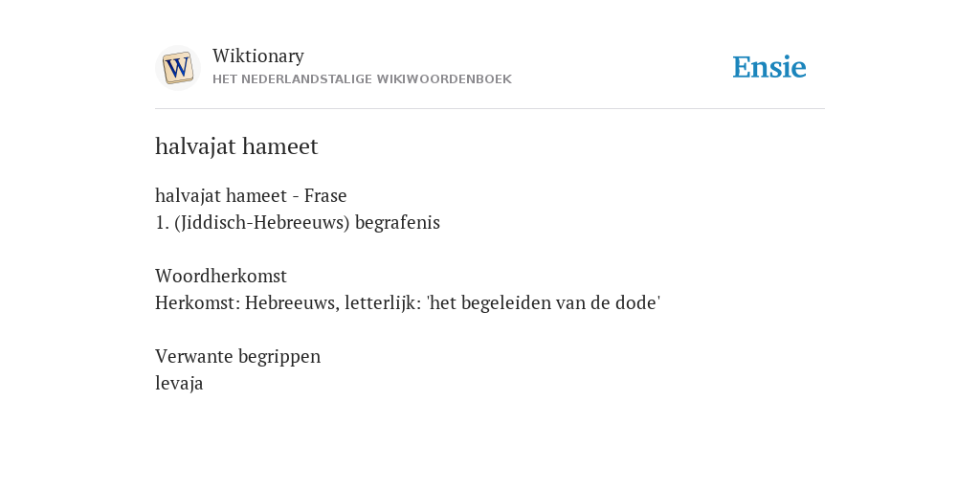Select the 'Het Nederlandstalige Wikiwoordenboek' subtitle
This screenshot has height=490, width=980.
362,79
